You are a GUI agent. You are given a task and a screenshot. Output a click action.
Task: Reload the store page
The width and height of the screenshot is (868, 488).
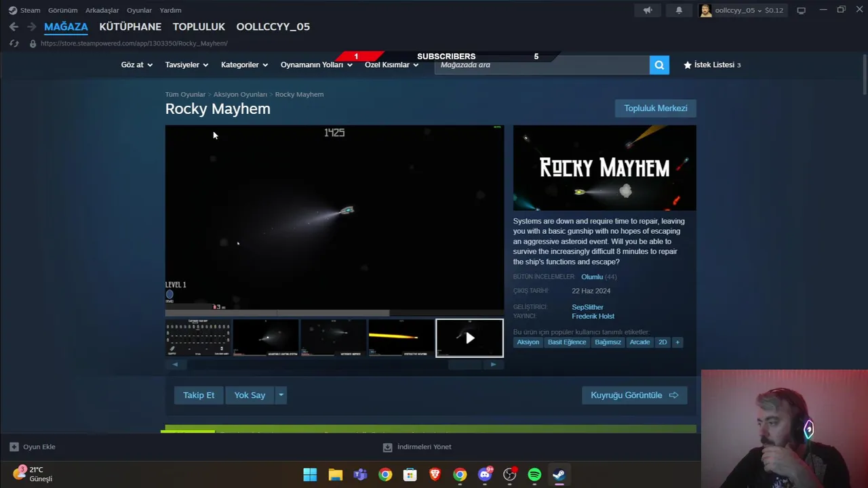pos(14,43)
